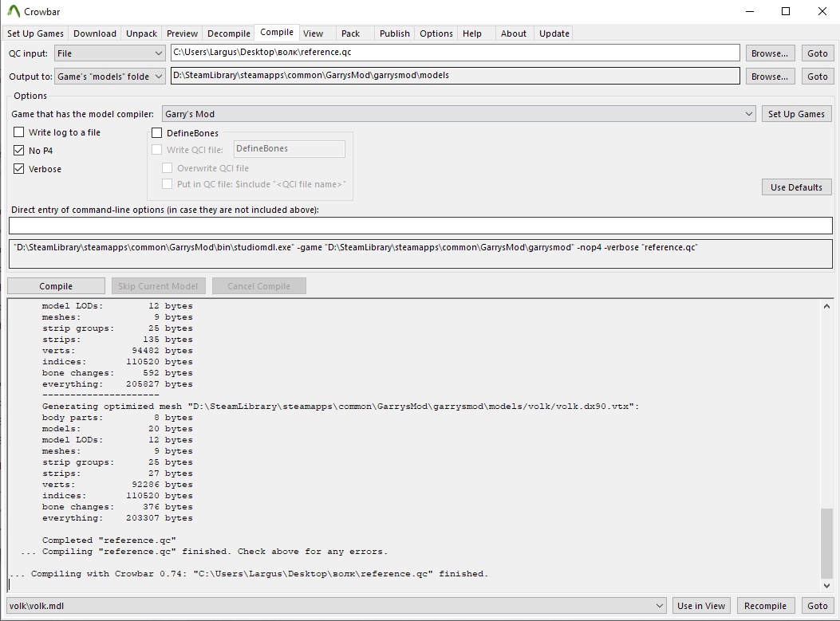
Task: Maximize the Crowbar window
Action: coord(786,11)
